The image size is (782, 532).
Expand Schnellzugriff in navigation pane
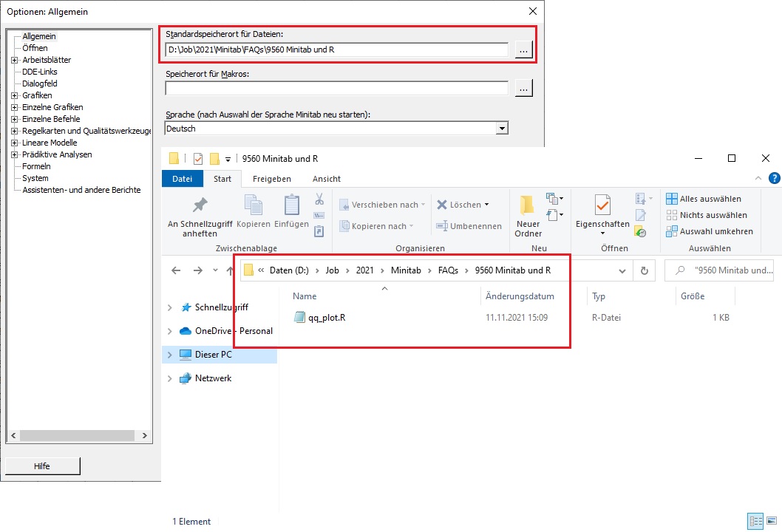(x=169, y=307)
